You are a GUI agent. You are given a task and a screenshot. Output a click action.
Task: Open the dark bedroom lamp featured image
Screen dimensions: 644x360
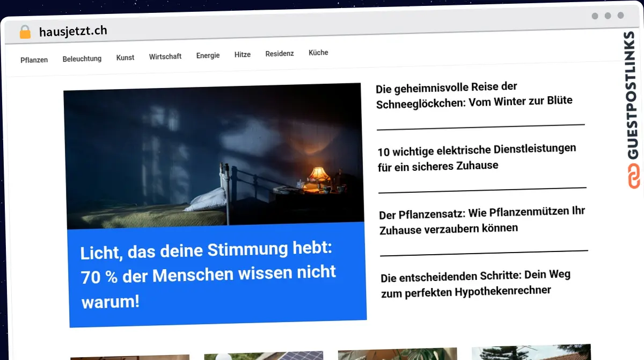pos(213,156)
